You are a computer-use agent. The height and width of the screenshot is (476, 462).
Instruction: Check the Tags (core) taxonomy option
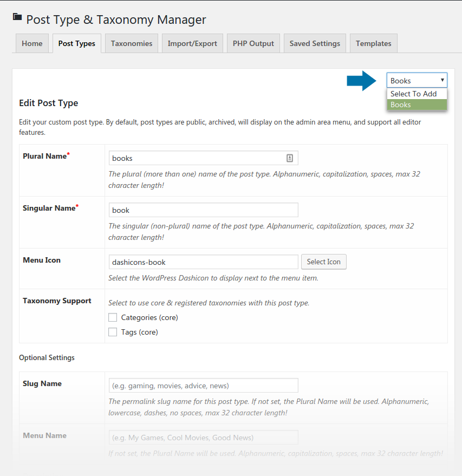point(113,332)
